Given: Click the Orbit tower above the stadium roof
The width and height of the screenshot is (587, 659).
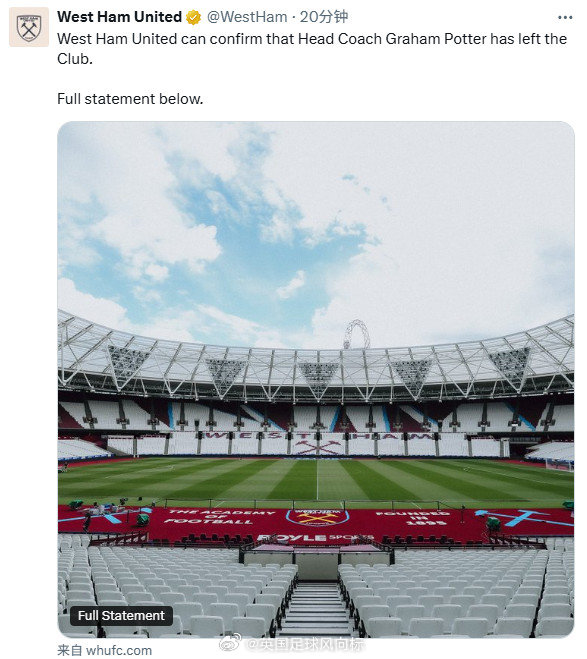Looking at the screenshot, I should (x=357, y=334).
